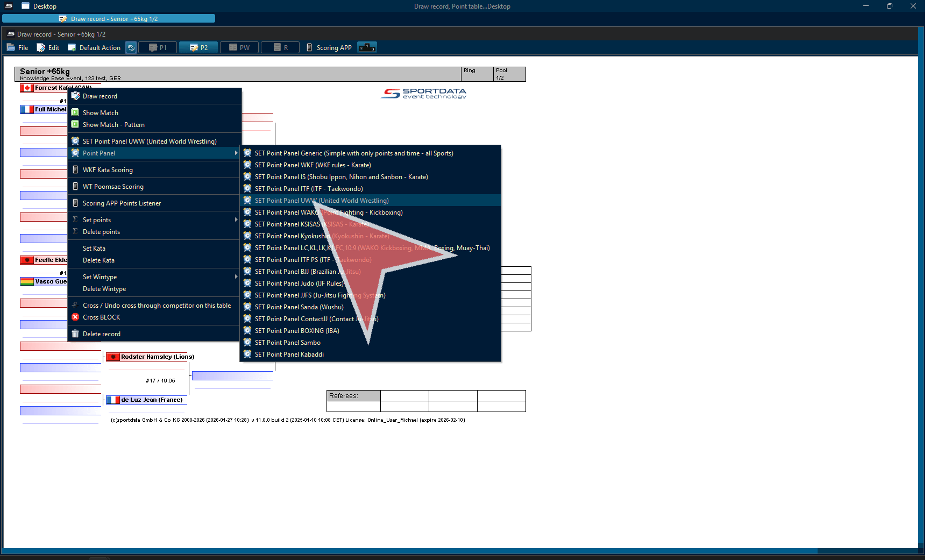Open the Scoring APP phone icon
The height and width of the screenshot is (560, 930).
click(x=309, y=48)
